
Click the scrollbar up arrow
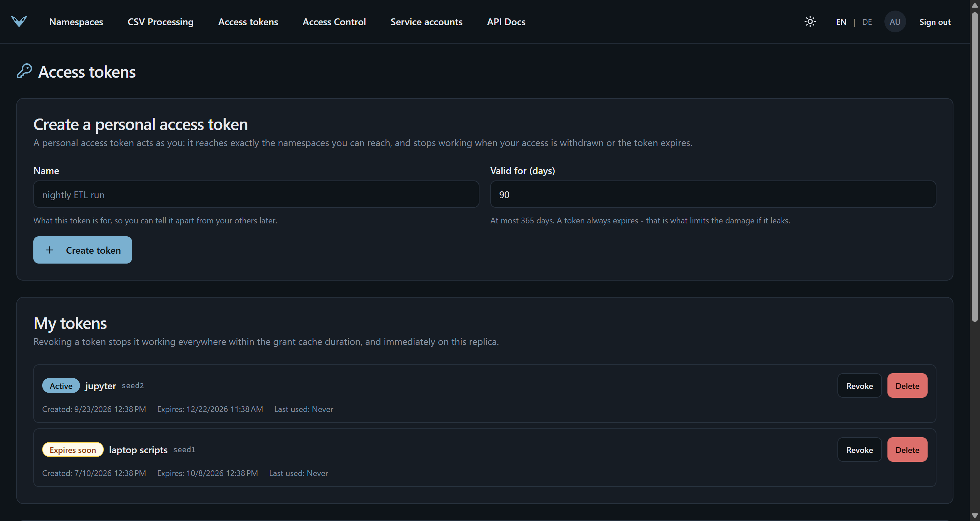(x=975, y=5)
